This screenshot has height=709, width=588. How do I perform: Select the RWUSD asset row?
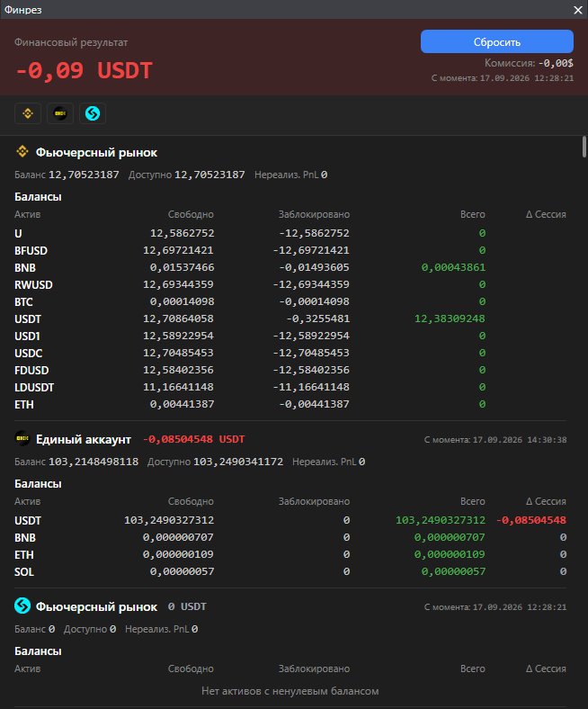click(290, 285)
